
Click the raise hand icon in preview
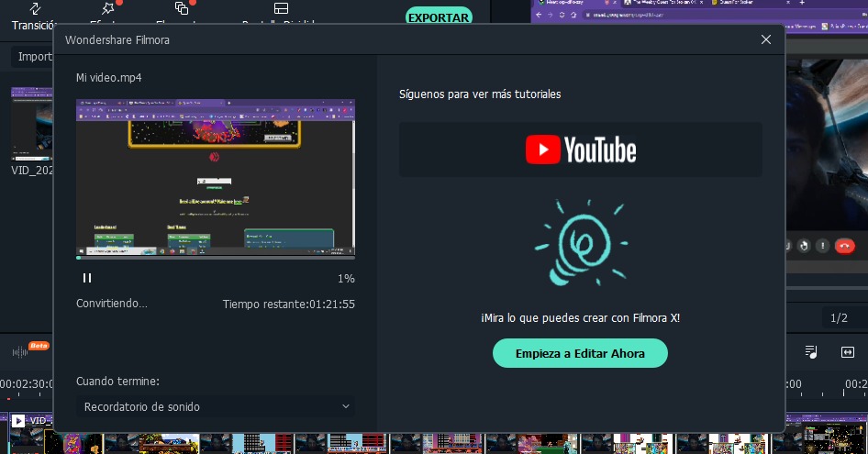pyautogui.click(x=804, y=245)
